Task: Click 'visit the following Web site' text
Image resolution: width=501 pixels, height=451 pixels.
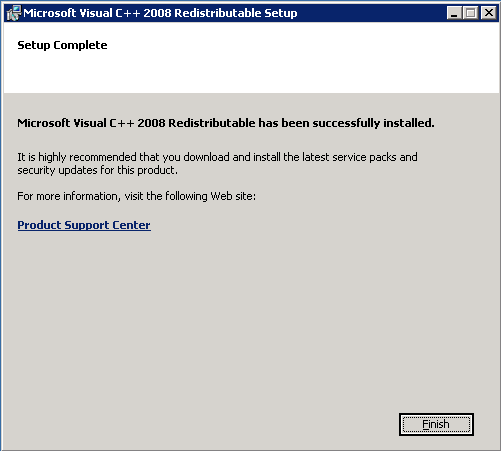Action: tap(190, 196)
